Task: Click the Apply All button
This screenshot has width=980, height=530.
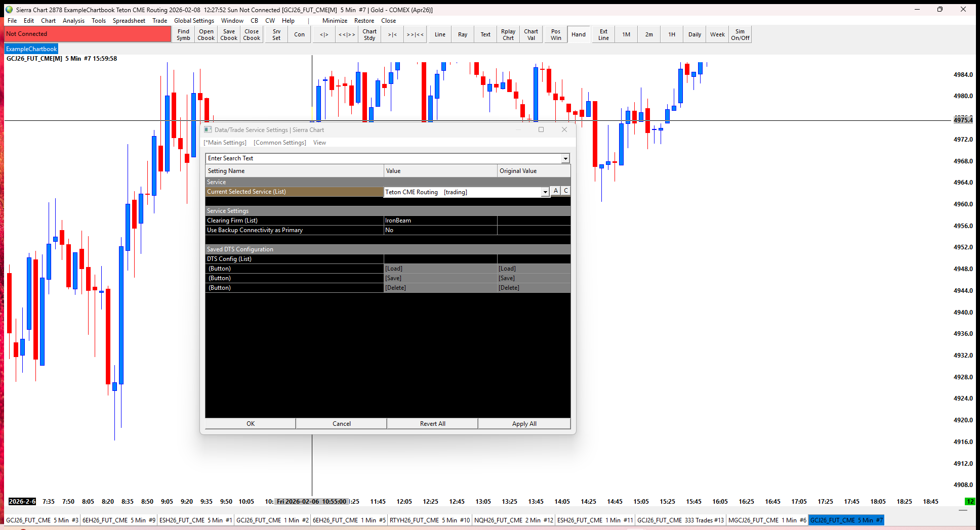Action: pos(524,424)
